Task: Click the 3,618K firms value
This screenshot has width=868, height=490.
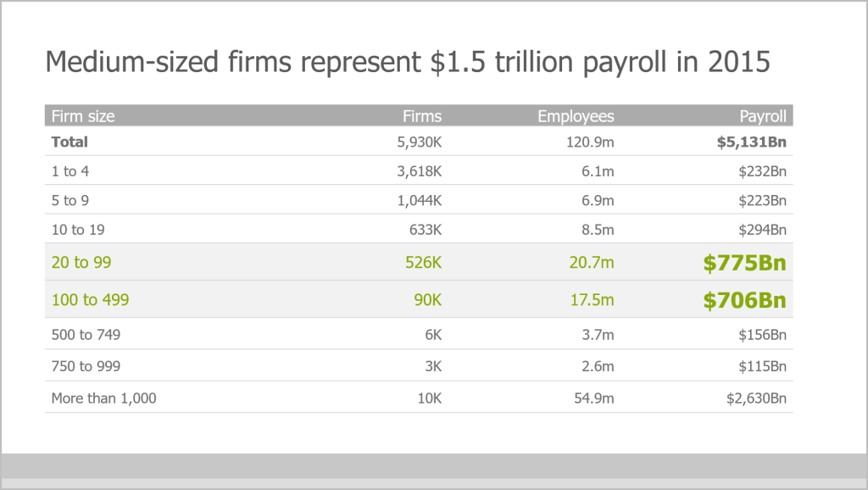Action: coord(419,171)
